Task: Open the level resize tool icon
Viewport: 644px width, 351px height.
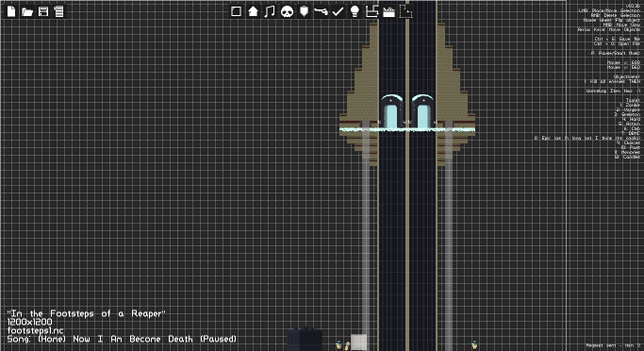Action: click(x=372, y=11)
